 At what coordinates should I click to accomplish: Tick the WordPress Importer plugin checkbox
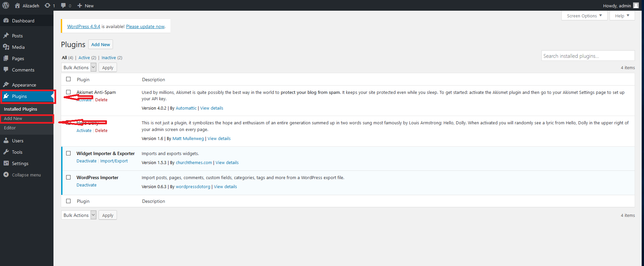69,177
